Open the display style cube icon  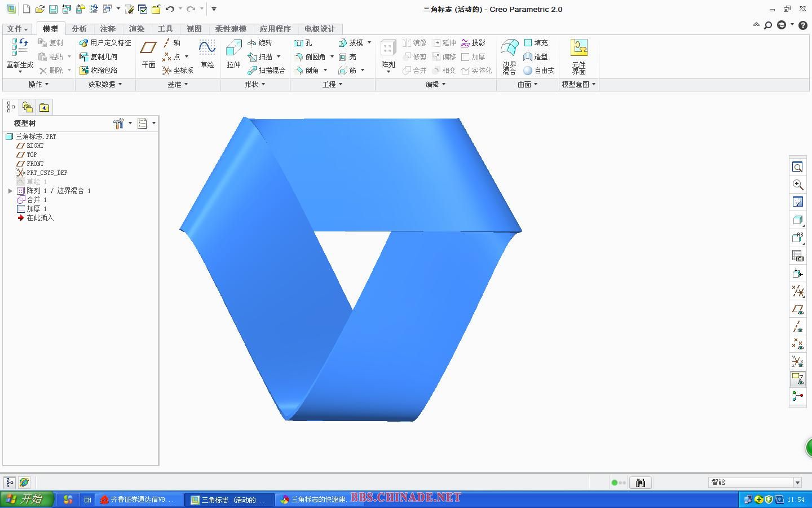point(797,220)
